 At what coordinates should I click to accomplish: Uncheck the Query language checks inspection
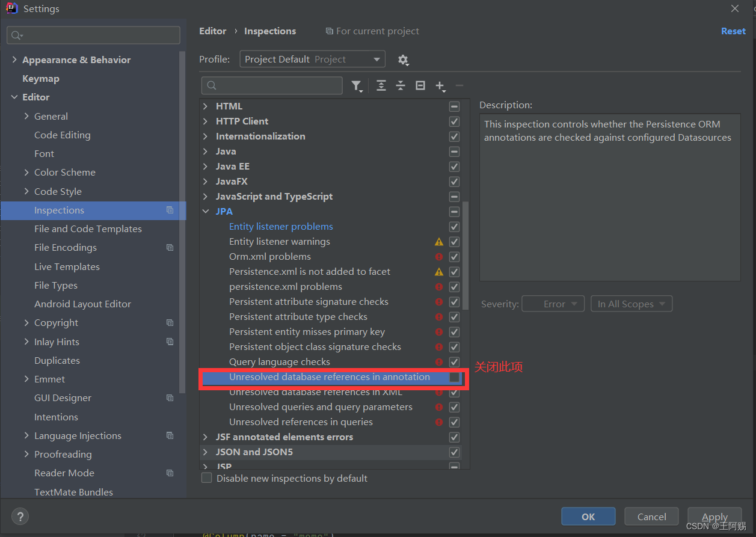tap(454, 362)
